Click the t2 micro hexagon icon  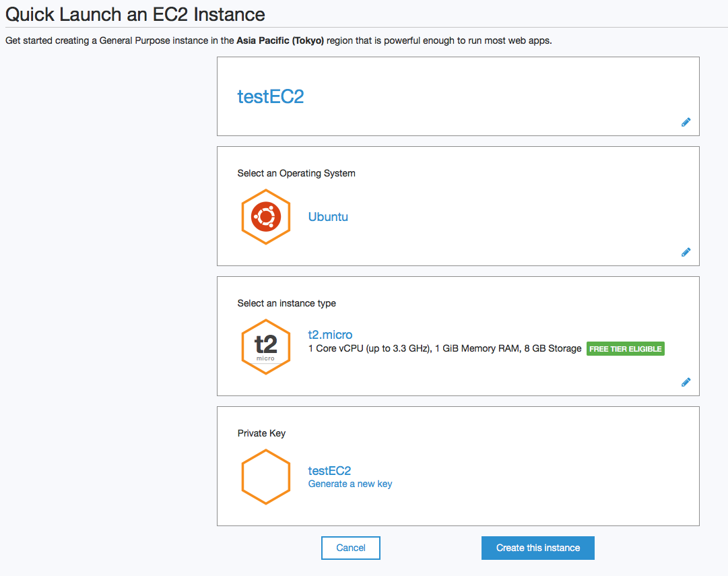(x=266, y=346)
